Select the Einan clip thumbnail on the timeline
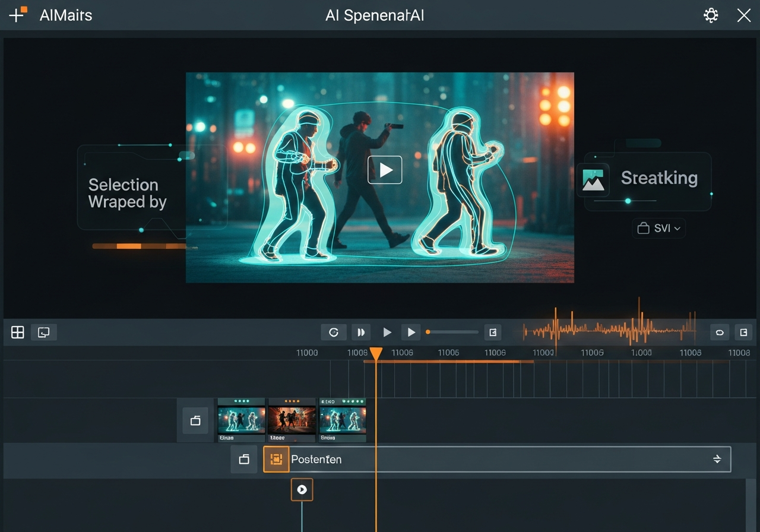Image resolution: width=760 pixels, height=532 pixels. coord(240,420)
